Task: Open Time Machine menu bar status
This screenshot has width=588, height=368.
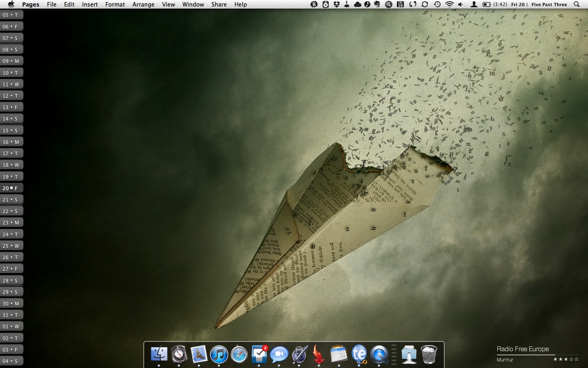Action: 437,4
